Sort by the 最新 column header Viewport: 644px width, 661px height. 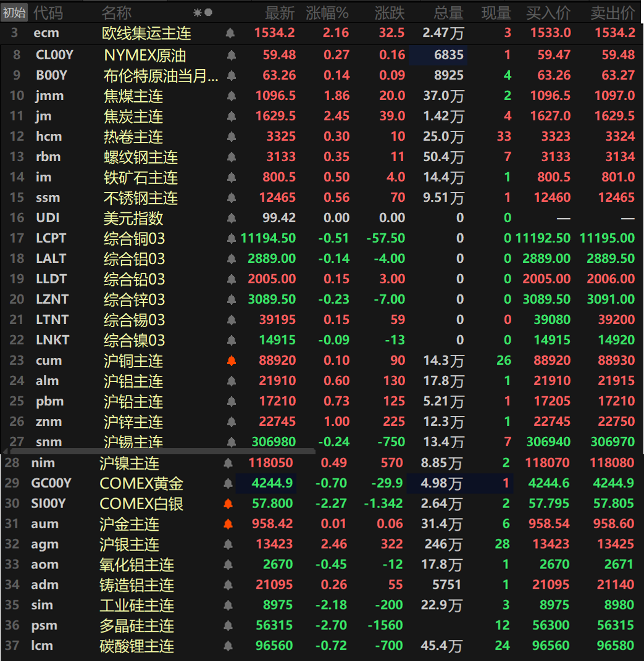280,12
